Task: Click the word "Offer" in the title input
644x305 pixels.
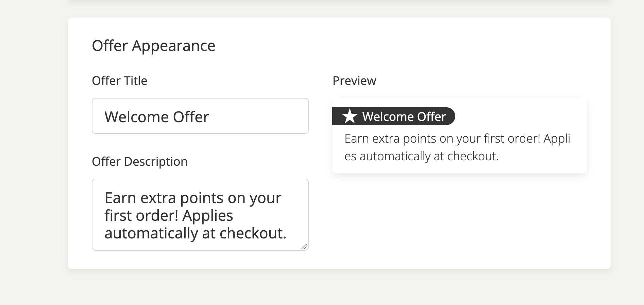Action: click(x=191, y=117)
